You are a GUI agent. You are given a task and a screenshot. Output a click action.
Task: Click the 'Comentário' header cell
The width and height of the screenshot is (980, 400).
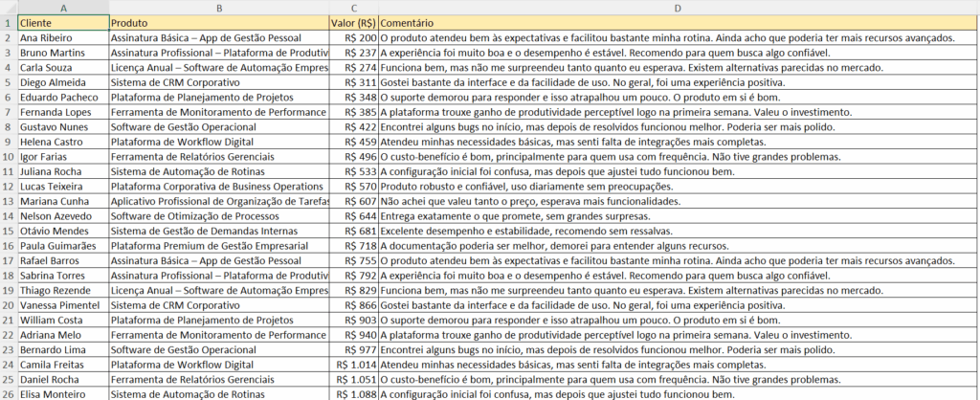[x=677, y=23]
